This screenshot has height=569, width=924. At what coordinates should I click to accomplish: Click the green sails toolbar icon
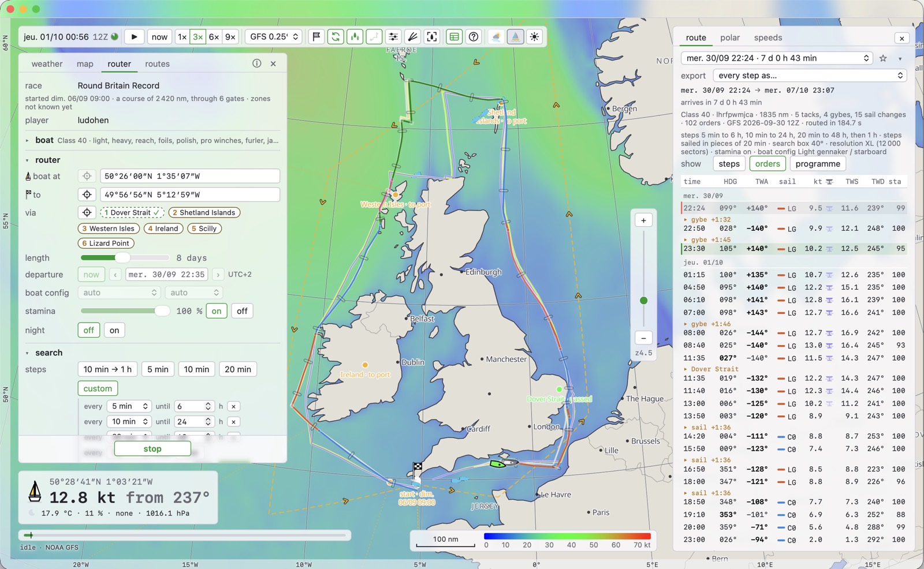pos(355,37)
